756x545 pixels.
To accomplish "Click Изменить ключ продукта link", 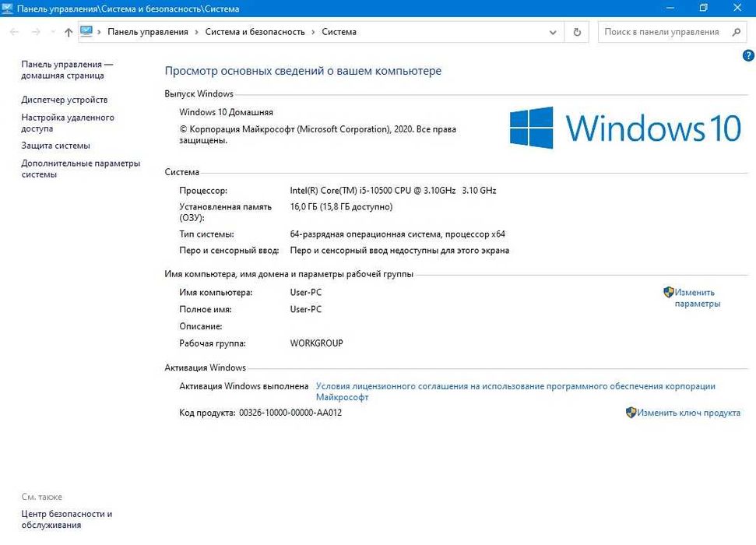I will tap(688, 413).
